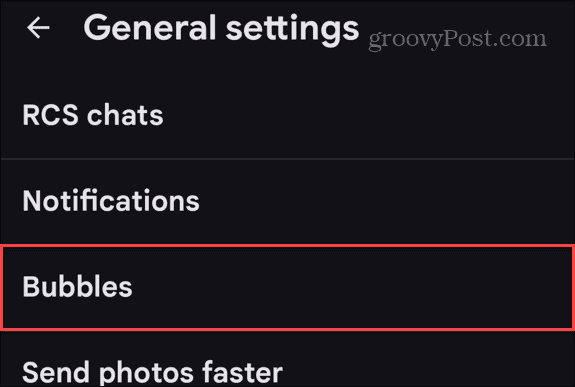Click the red border outlining Bubbles
575x387 pixels.
pyautogui.click(x=288, y=246)
